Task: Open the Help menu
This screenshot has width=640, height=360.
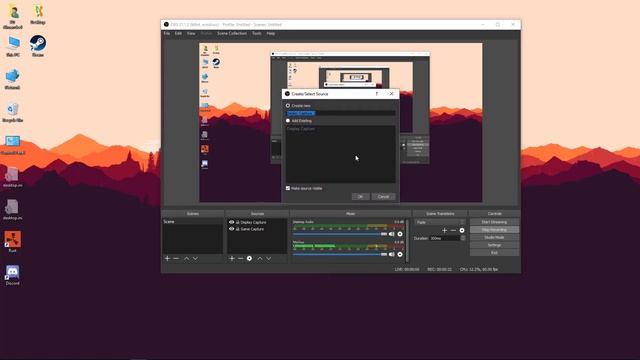Action: [x=271, y=33]
